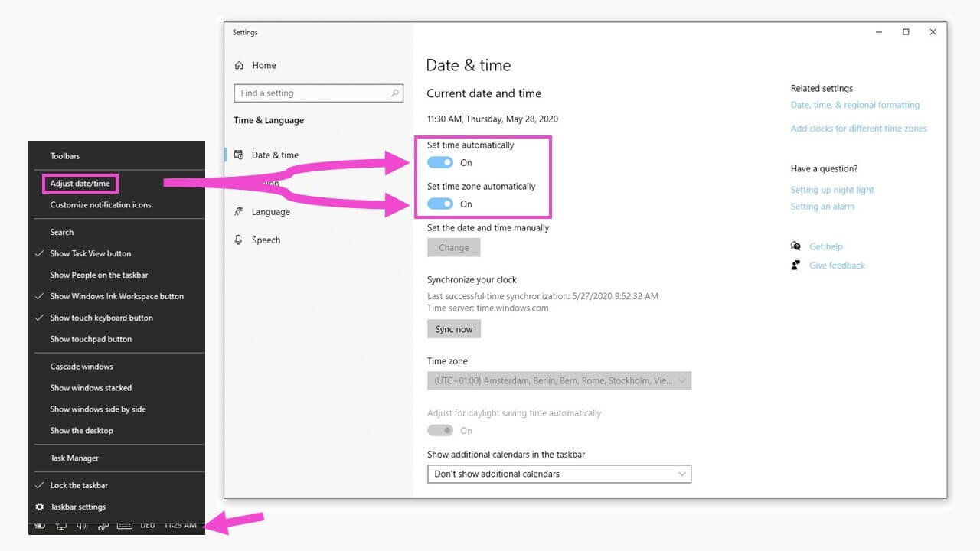
Task: Open Task Manager from context menu
Action: [74, 458]
